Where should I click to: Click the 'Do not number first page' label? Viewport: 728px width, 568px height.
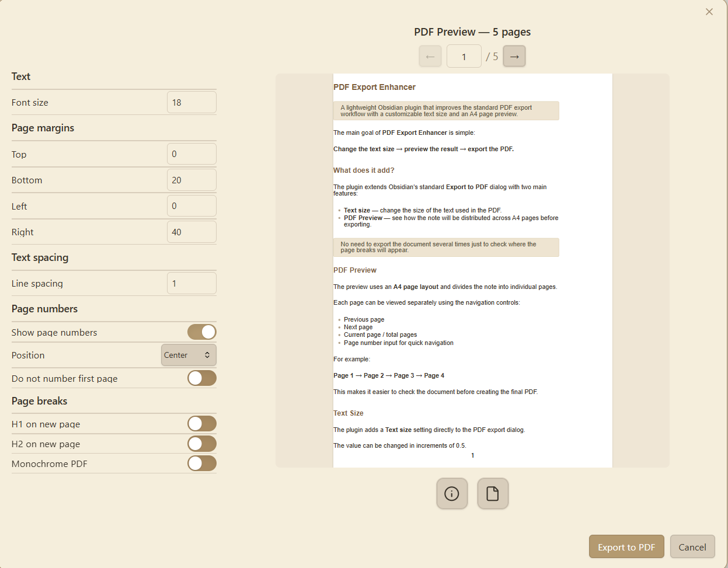(x=64, y=379)
